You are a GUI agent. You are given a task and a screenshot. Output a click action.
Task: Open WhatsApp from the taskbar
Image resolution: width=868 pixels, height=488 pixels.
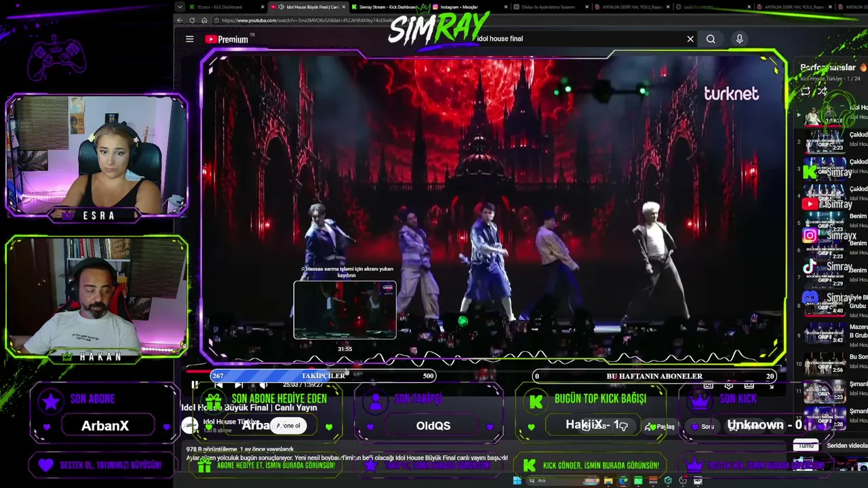(638, 481)
